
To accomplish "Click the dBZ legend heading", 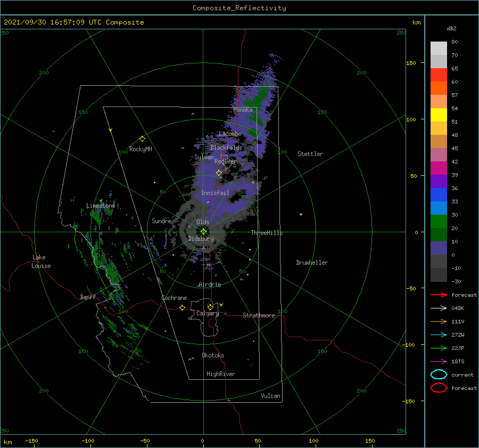I will click(x=451, y=28).
